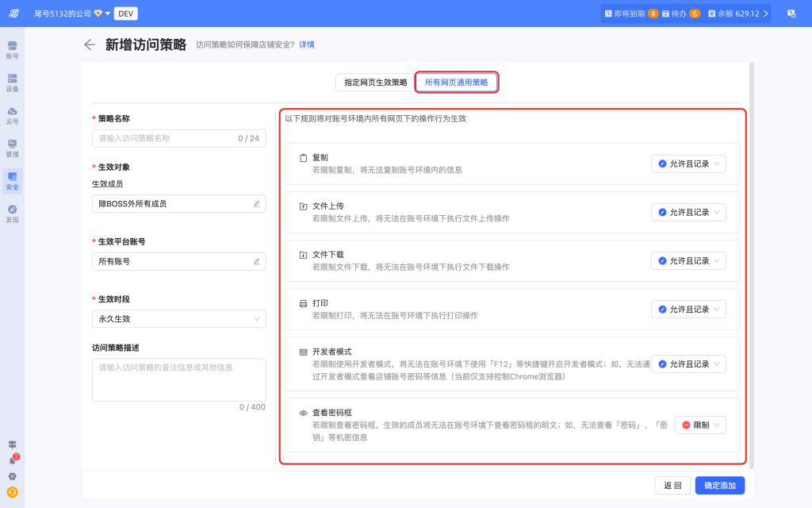The height and width of the screenshot is (508, 812).
Task: Open the 管理 sidebar icon
Action: (12, 148)
